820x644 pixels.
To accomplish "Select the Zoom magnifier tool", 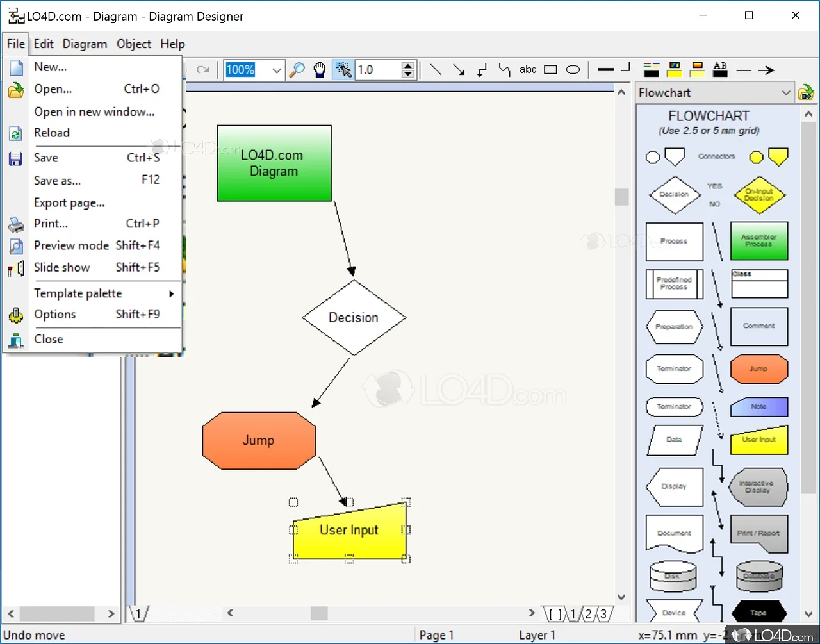I will pos(297,70).
